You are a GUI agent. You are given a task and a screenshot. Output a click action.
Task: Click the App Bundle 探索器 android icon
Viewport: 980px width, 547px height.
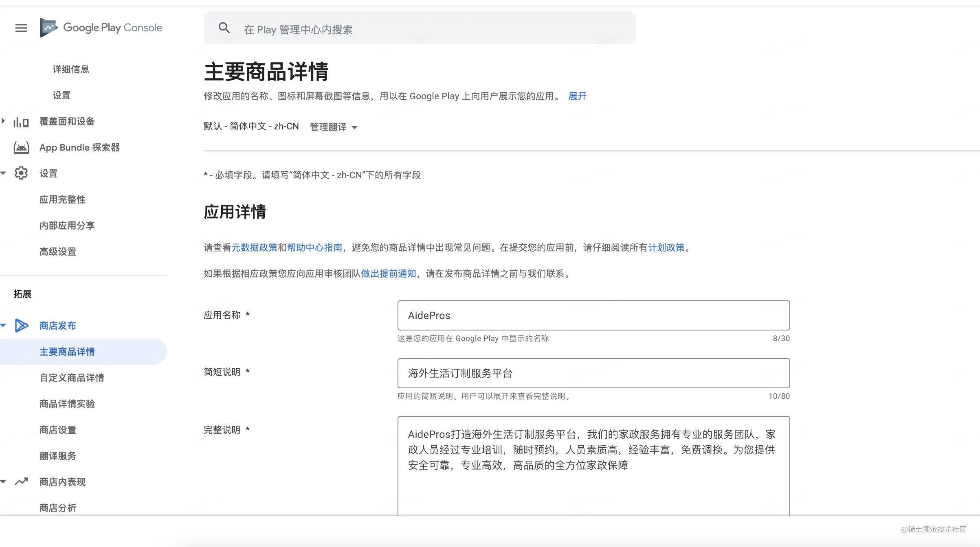(21, 148)
